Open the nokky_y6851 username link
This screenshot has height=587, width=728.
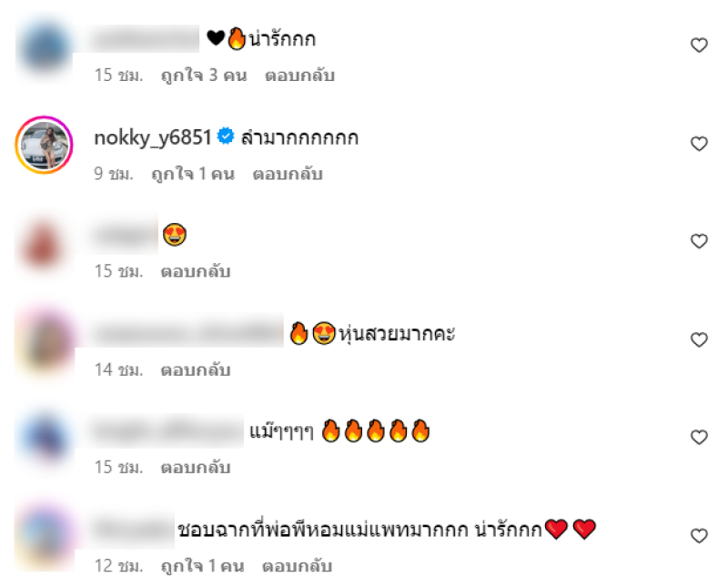(153, 137)
